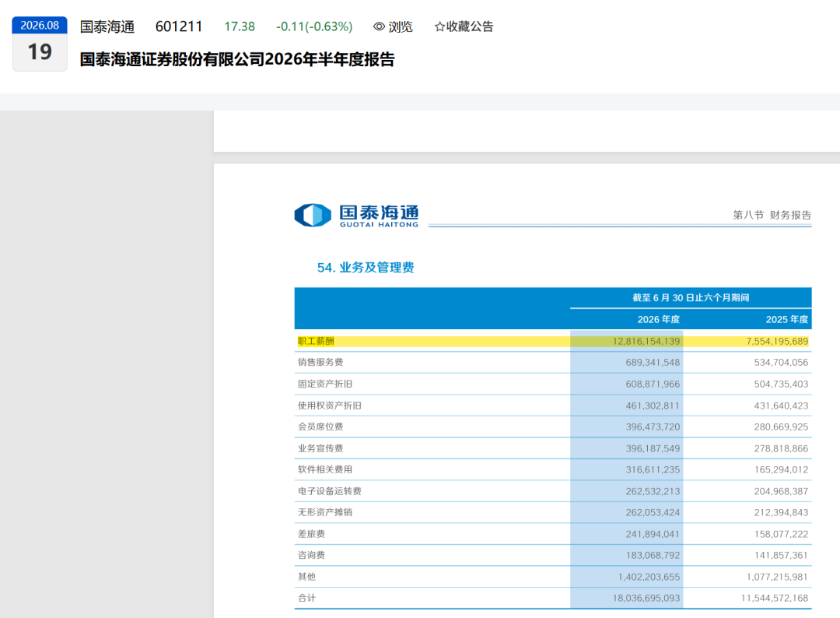The width and height of the screenshot is (840, 618).
Task: Click the 合计 total row label
Action: 307,599
